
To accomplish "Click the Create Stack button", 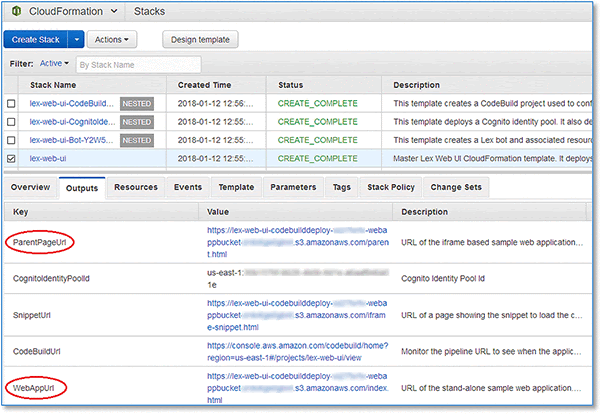I will [36, 39].
